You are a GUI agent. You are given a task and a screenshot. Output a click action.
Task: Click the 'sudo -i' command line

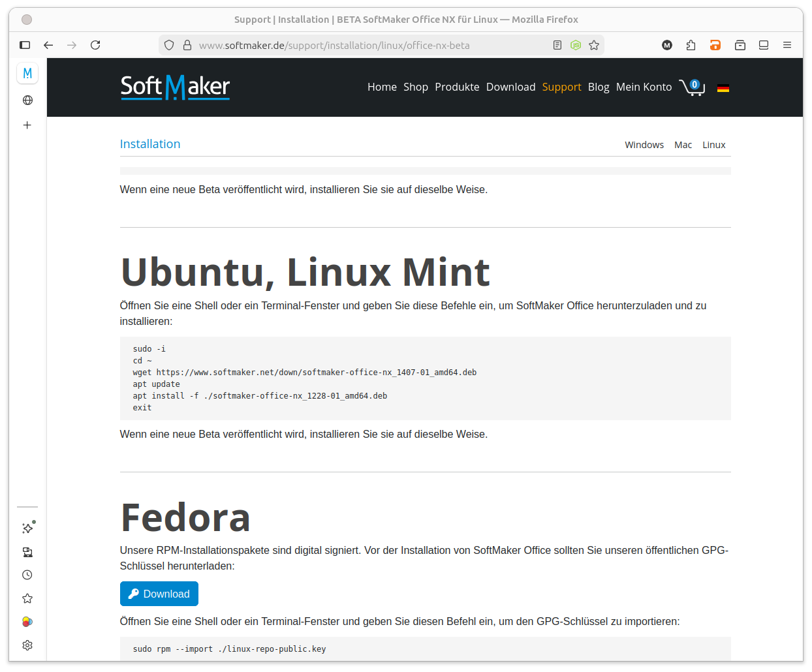coord(149,349)
